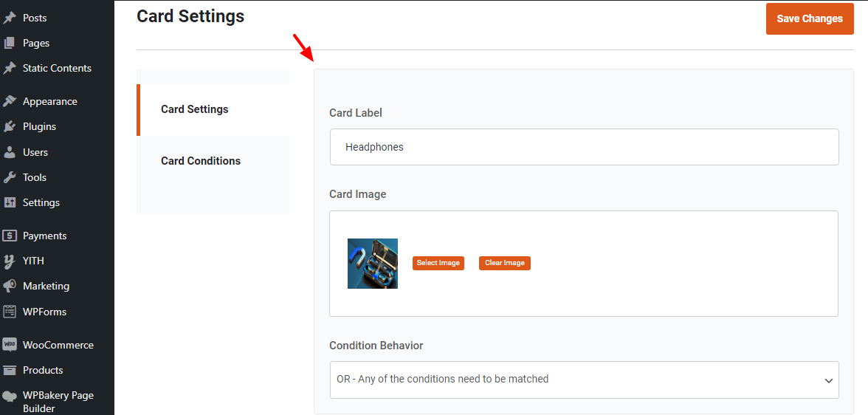
Task: Open Appearance via its paintbrush icon
Action: tap(10, 101)
